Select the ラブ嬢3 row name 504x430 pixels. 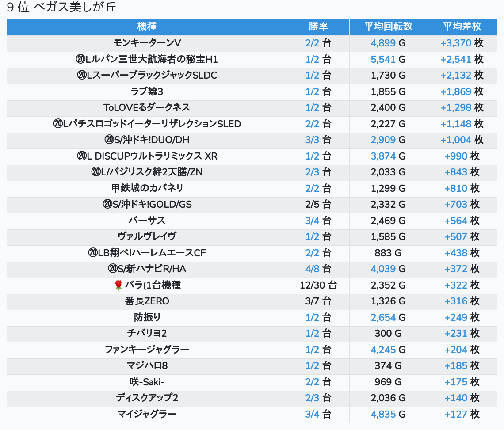point(147,91)
